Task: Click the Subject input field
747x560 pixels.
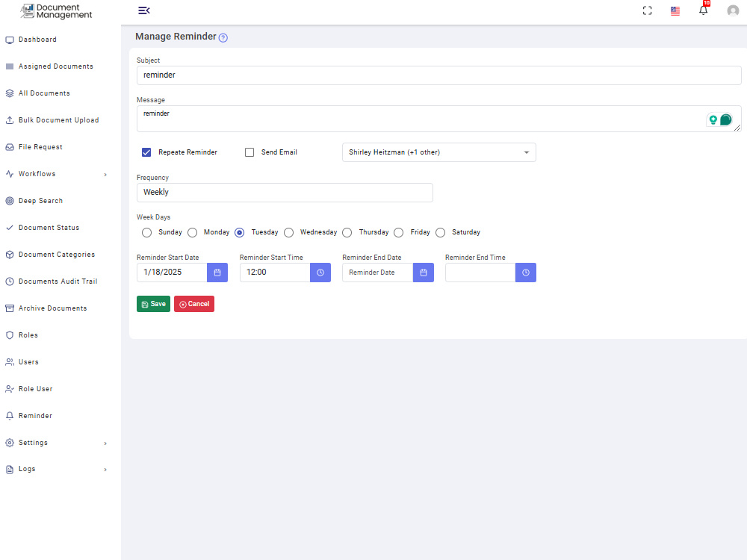Action: [x=438, y=75]
